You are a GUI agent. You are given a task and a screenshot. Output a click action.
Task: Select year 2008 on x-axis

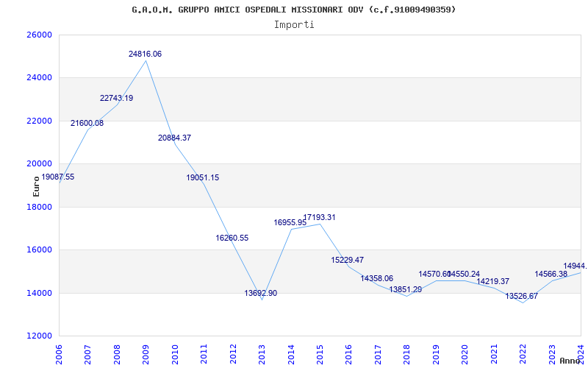pos(117,354)
